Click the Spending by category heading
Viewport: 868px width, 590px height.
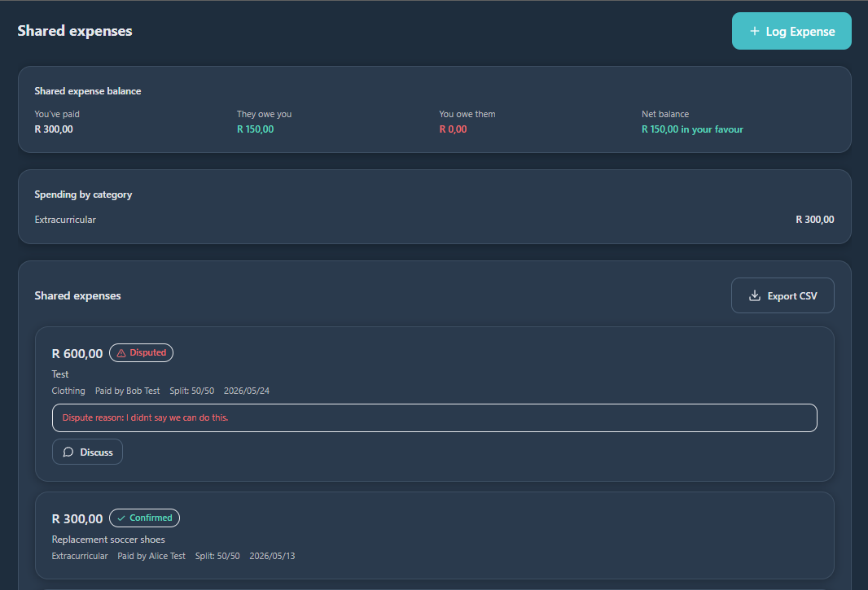(x=83, y=194)
